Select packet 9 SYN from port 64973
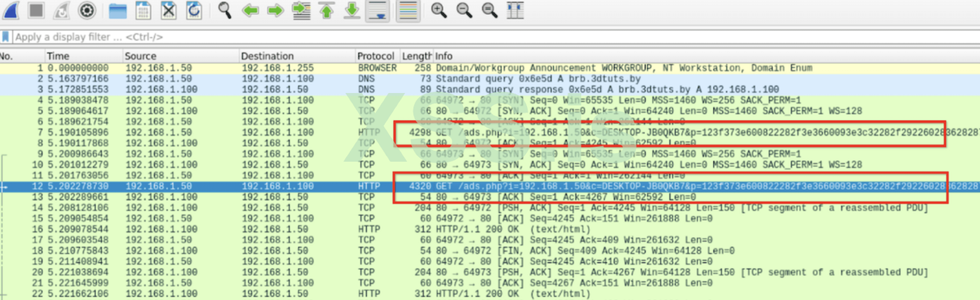The height and width of the screenshot is (300, 980). (x=490, y=154)
